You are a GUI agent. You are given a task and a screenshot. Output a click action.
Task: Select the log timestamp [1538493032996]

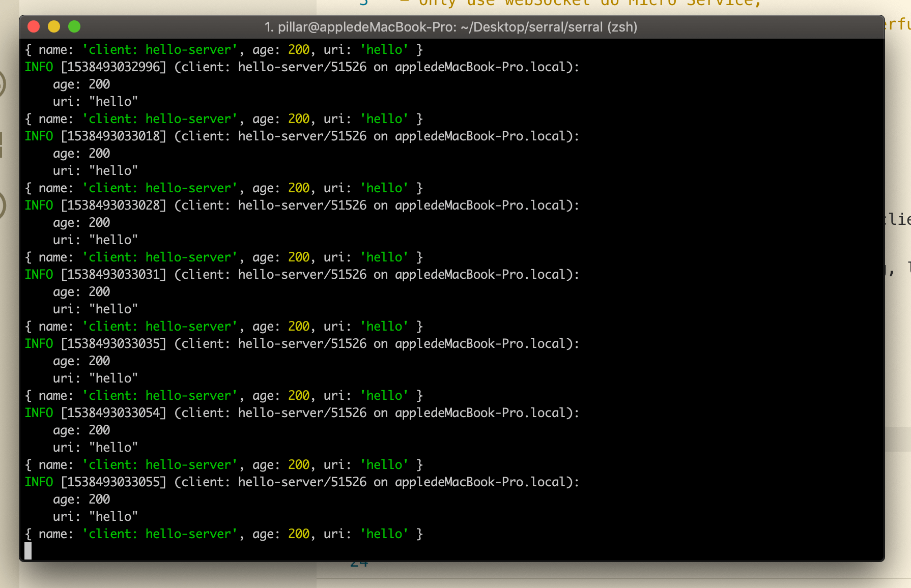pos(113,67)
